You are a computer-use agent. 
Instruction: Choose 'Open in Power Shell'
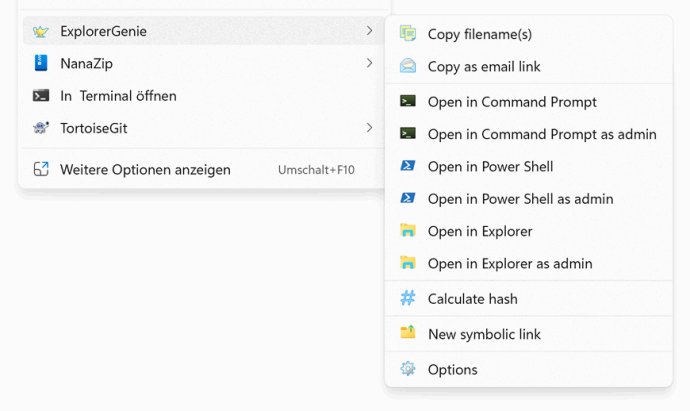(529, 166)
